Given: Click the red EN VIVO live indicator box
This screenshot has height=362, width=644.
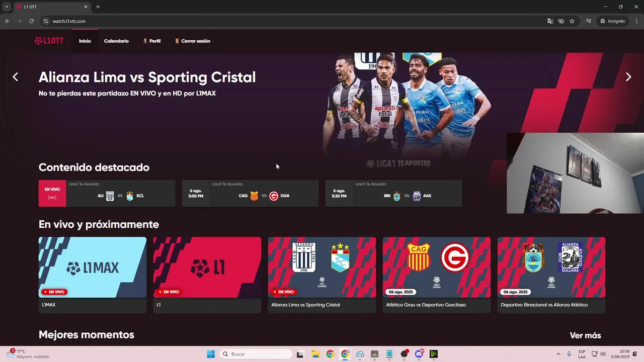Looking at the screenshot, I should pyautogui.click(x=52, y=193).
